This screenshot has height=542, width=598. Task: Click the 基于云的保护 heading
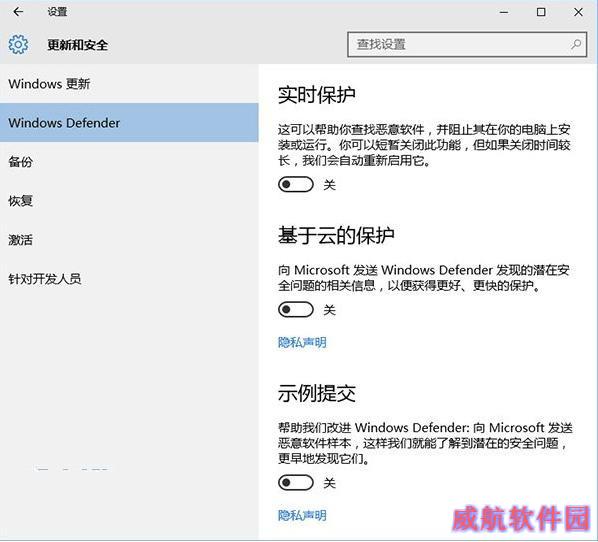336,235
